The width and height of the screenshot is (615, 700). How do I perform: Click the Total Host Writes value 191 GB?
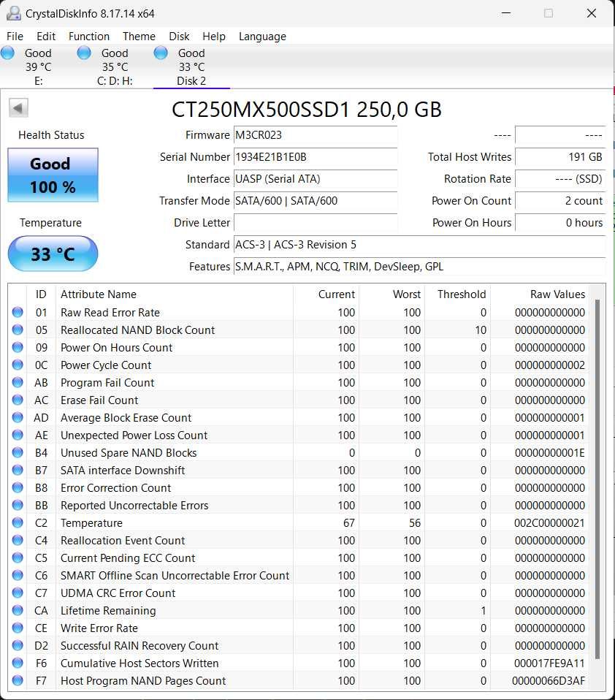click(x=560, y=156)
